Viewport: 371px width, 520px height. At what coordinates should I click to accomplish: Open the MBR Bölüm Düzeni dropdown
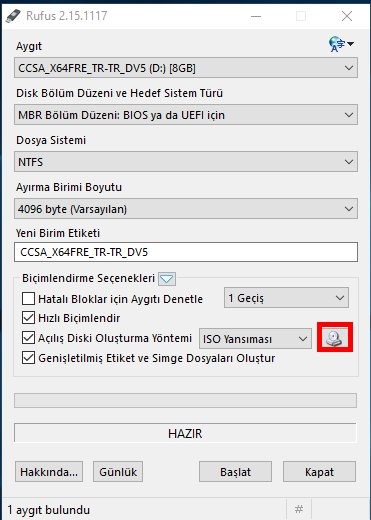pyautogui.click(x=186, y=115)
